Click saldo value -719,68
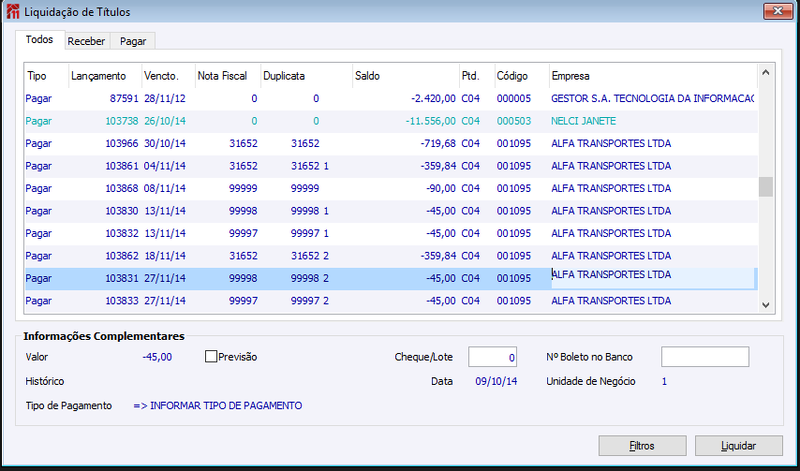Viewport: 800px width, 471px height. 438,143
